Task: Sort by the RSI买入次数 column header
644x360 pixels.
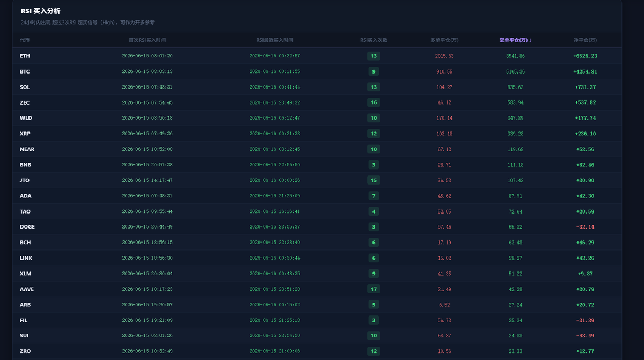Action: (374, 40)
